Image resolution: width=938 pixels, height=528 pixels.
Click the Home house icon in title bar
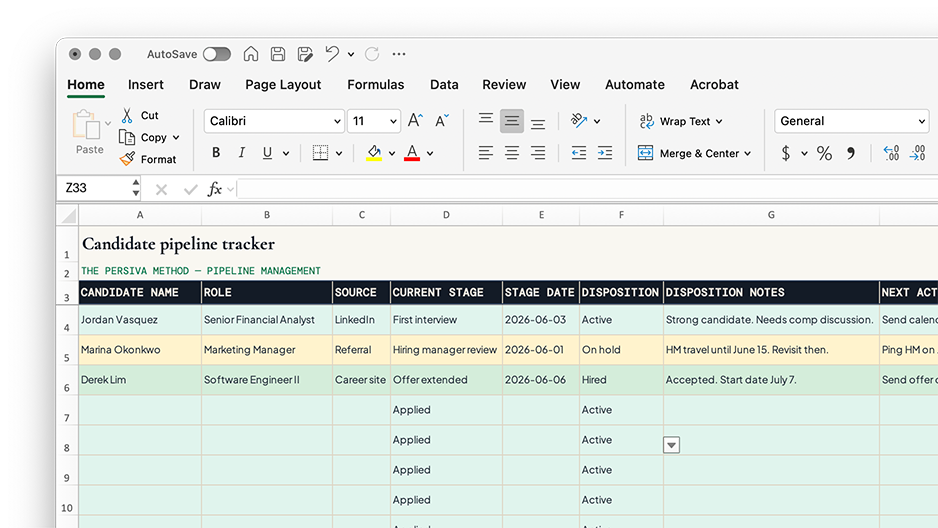(251, 54)
